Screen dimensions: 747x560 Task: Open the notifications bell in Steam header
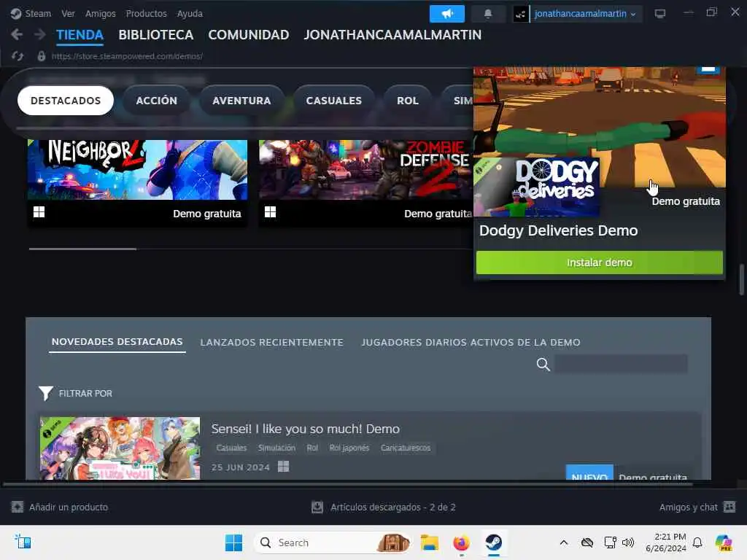[x=488, y=14]
